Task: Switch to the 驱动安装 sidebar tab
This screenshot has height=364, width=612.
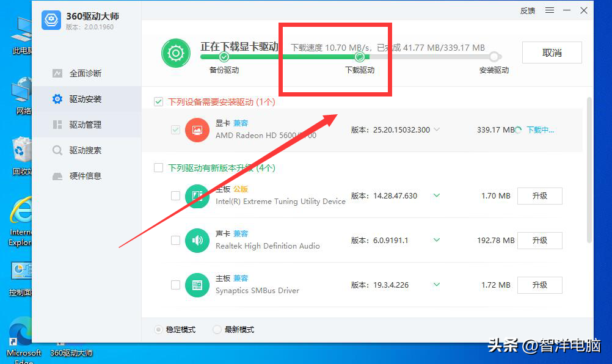Action: coord(87,99)
